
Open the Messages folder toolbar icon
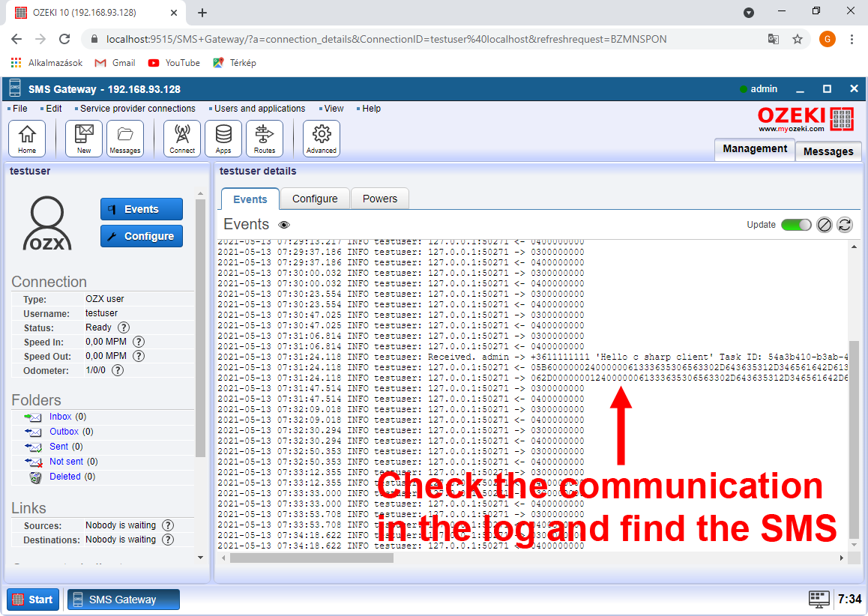125,139
